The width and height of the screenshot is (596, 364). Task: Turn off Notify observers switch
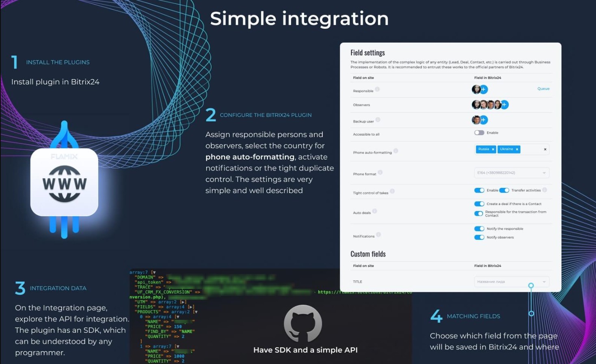coord(479,237)
